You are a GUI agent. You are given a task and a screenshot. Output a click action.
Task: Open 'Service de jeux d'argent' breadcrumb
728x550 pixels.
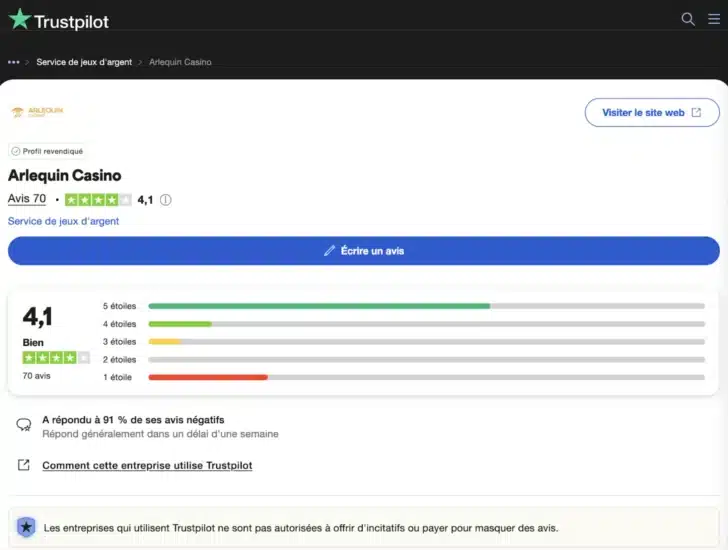coord(84,62)
